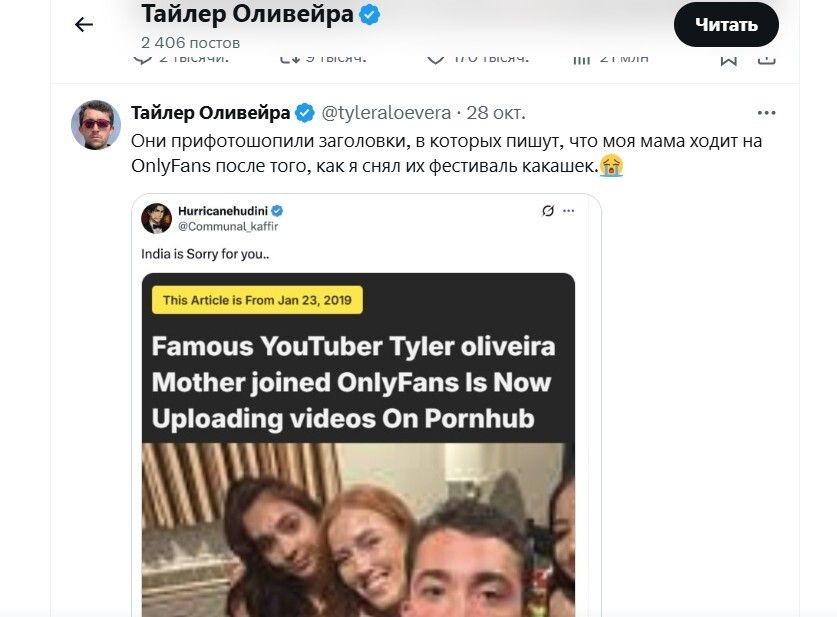This screenshot has width=837, height=617.
Task: Open the quoted post's three-dot menu
Action: (569, 211)
